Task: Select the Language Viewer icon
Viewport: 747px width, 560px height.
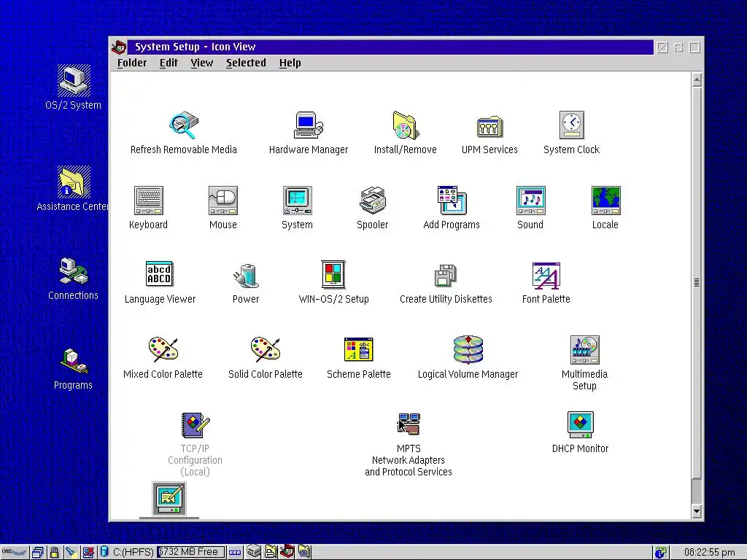Action: [x=159, y=275]
